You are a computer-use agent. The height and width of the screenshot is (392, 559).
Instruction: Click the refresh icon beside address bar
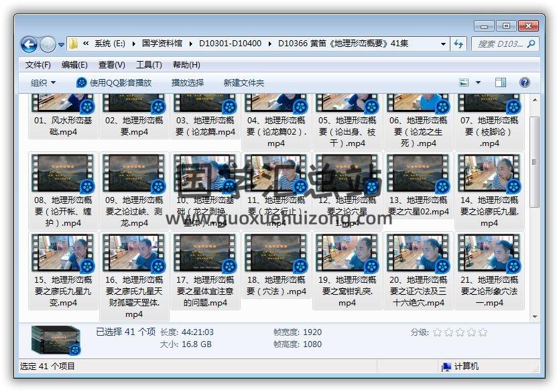pyautogui.click(x=459, y=44)
